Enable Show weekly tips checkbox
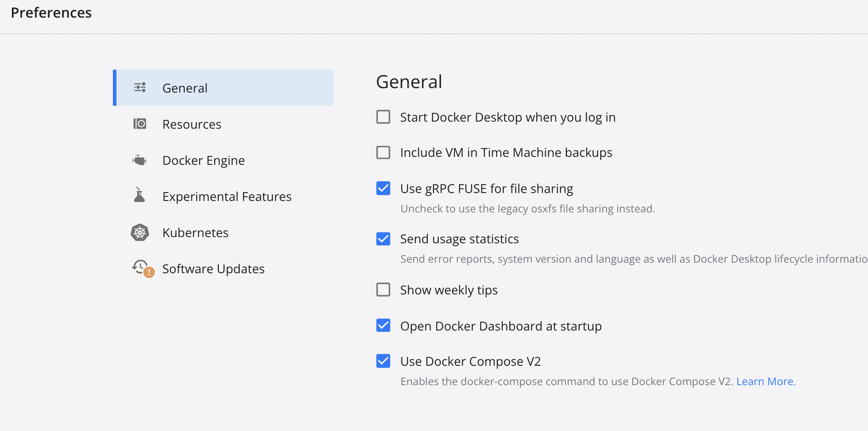This screenshot has height=431, width=868. pyautogui.click(x=383, y=290)
